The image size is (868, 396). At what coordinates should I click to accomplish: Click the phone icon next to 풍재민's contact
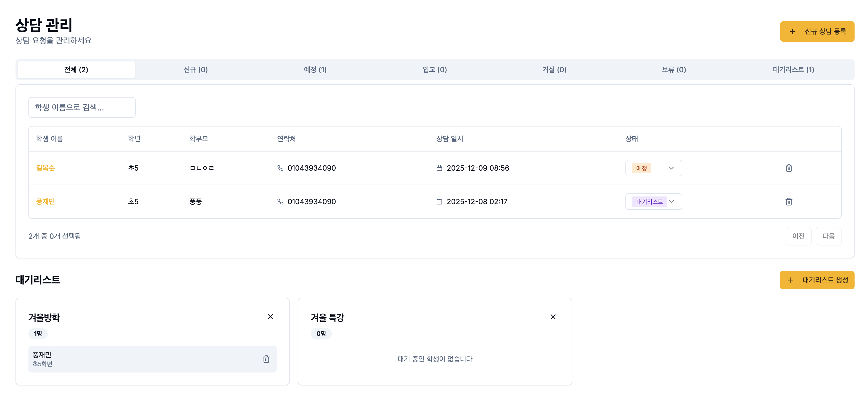280,201
